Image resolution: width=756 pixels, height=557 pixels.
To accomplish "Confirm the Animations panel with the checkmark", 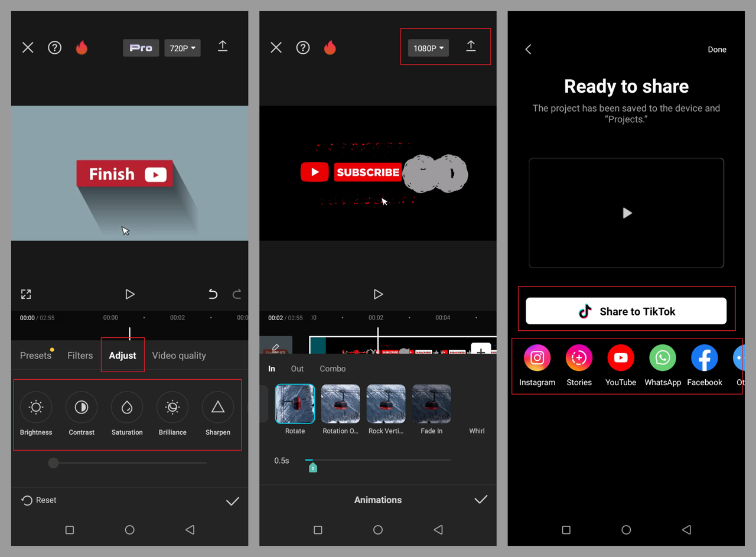I will pyautogui.click(x=481, y=500).
